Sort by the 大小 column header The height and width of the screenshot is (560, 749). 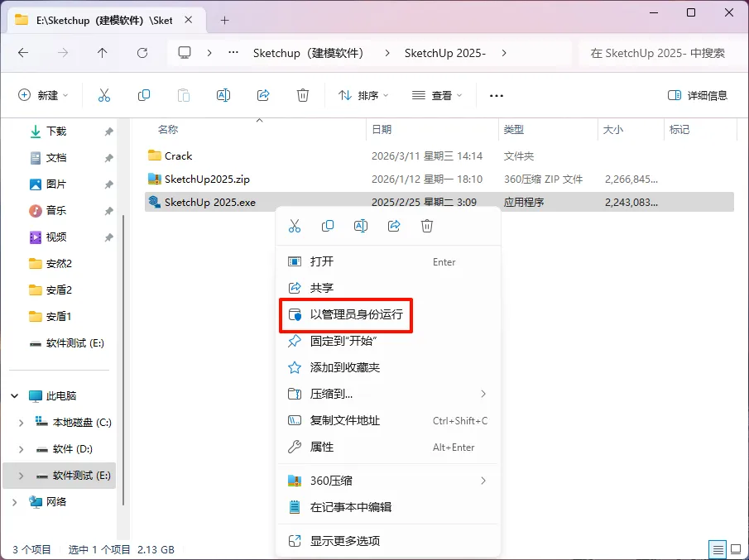[613, 129]
